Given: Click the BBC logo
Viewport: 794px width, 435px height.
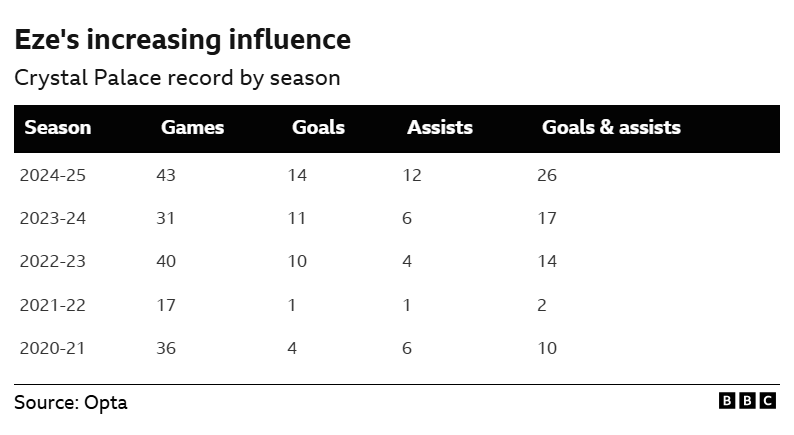Looking at the screenshot, I should click(x=747, y=401).
